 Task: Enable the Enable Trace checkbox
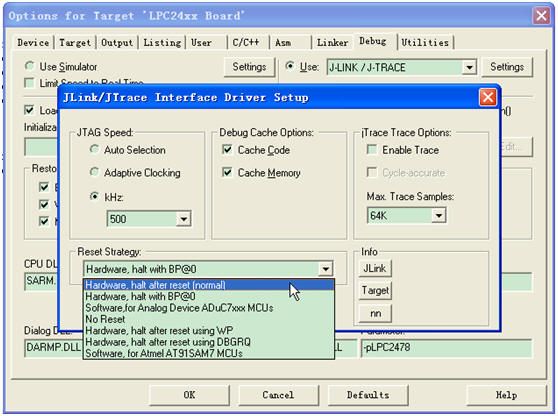pos(372,149)
